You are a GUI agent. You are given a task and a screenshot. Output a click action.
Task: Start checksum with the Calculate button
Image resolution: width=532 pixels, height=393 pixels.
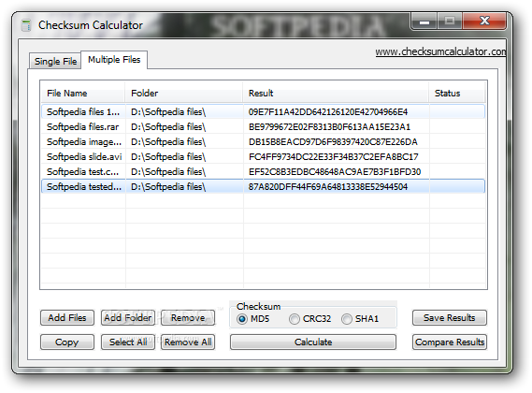pyautogui.click(x=313, y=342)
